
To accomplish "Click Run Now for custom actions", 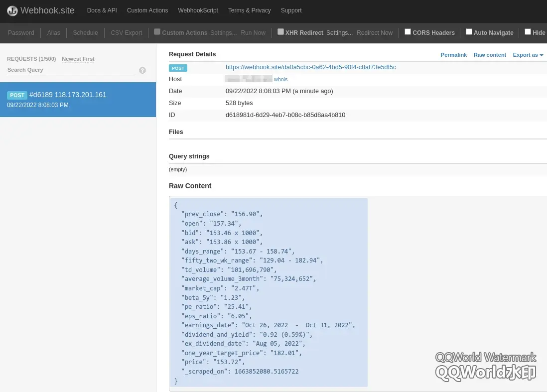I will coord(253,33).
